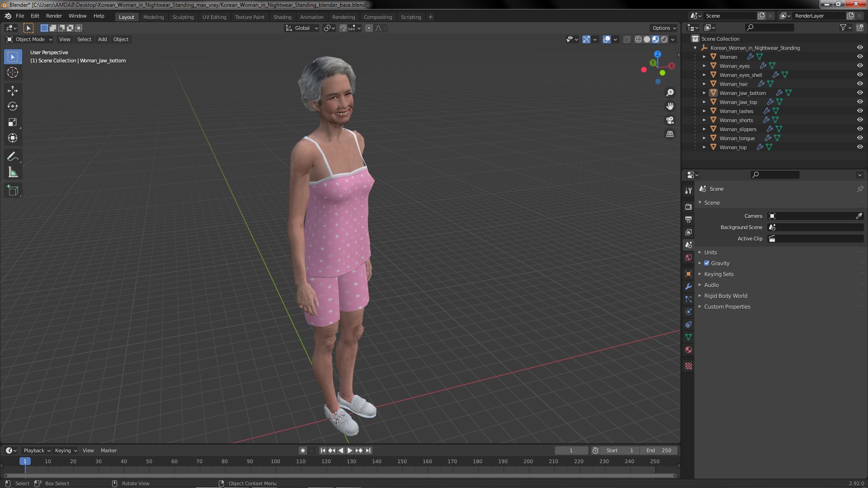Play animation forward in timeline

(x=350, y=450)
